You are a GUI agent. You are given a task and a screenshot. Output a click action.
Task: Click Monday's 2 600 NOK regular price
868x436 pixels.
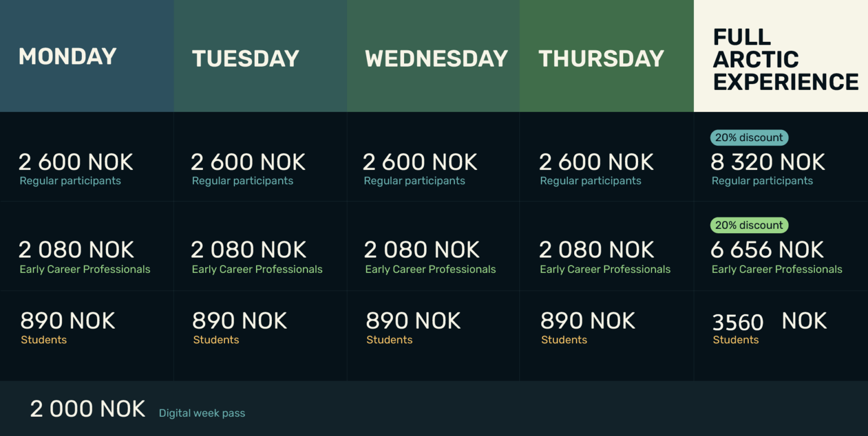pyautogui.click(x=76, y=163)
